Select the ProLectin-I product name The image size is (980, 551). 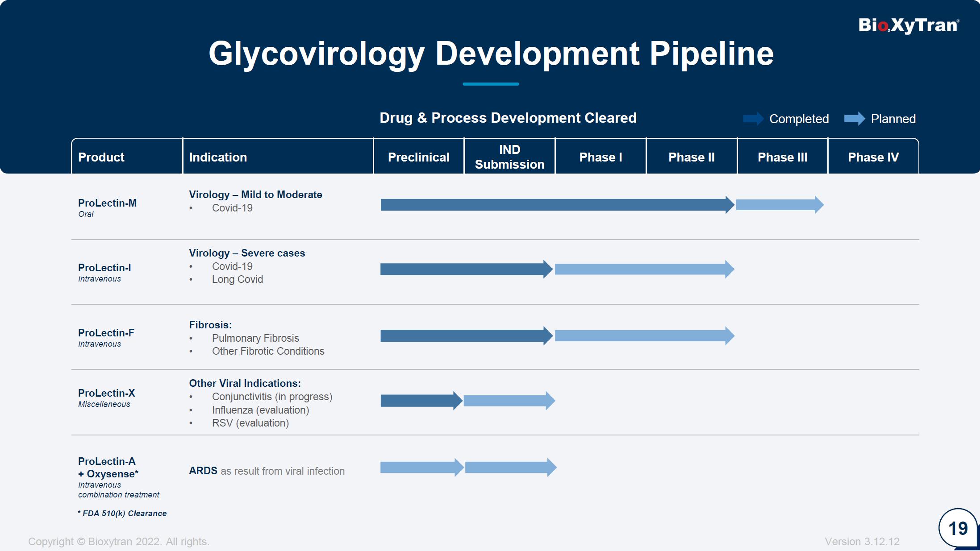click(x=104, y=268)
